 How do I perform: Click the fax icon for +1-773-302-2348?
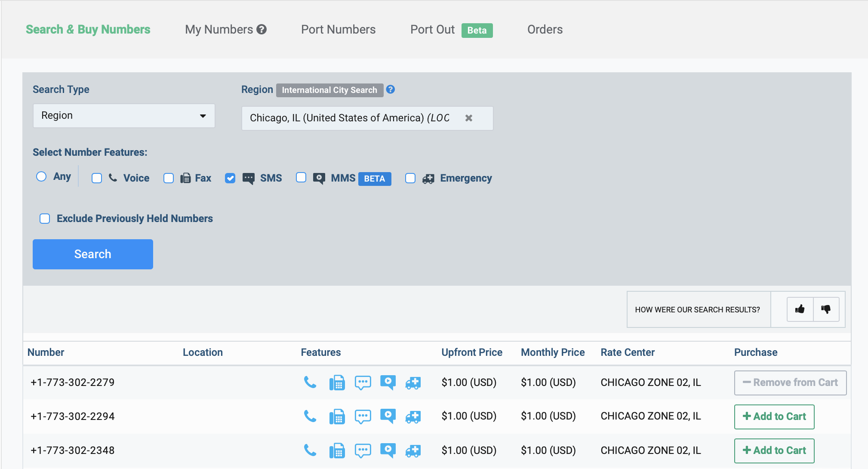pyautogui.click(x=337, y=450)
